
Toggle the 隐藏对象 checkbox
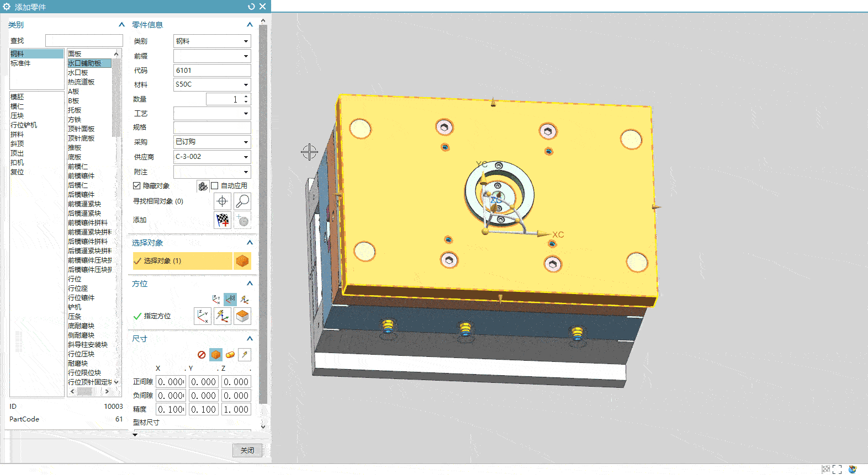coord(137,186)
